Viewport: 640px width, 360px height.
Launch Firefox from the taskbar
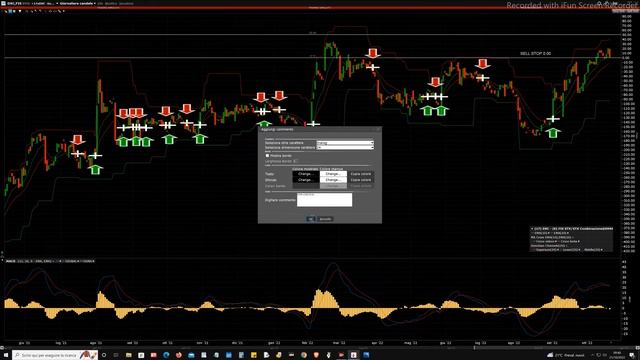point(179,355)
